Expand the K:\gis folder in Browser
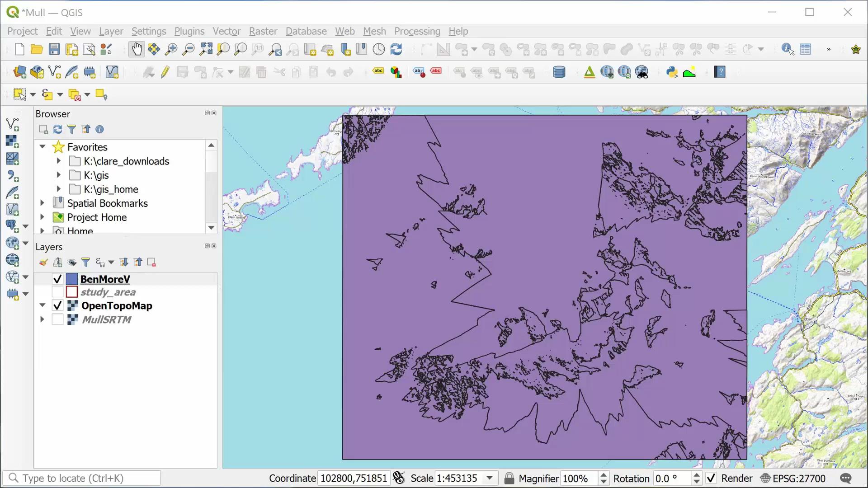Image resolution: width=868 pixels, height=488 pixels. tap(58, 175)
